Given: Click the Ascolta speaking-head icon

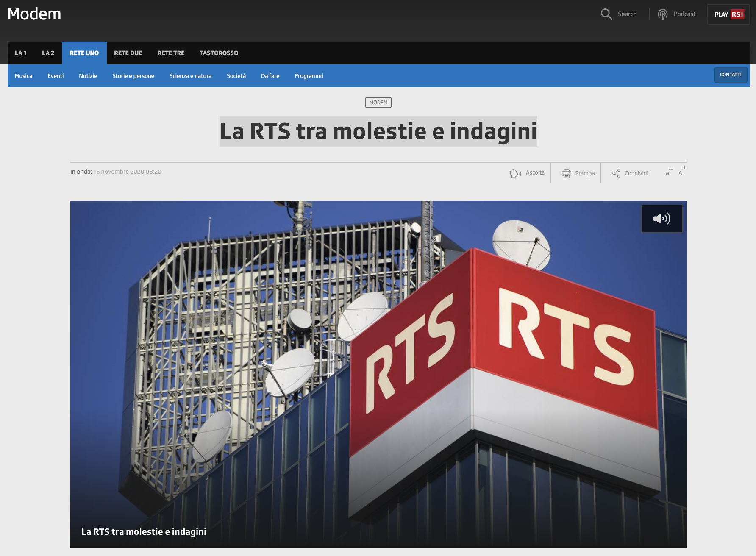Looking at the screenshot, I should tap(515, 173).
